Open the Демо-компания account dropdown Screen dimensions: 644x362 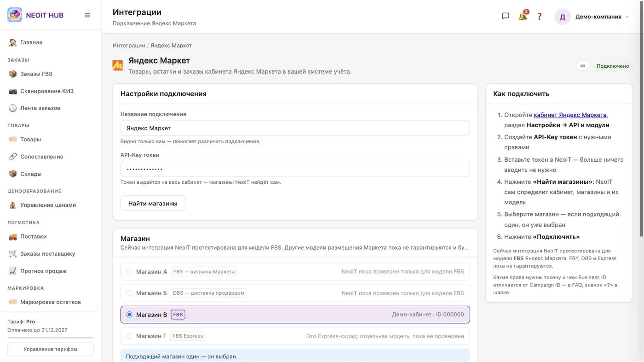click(x=592, y=17)
